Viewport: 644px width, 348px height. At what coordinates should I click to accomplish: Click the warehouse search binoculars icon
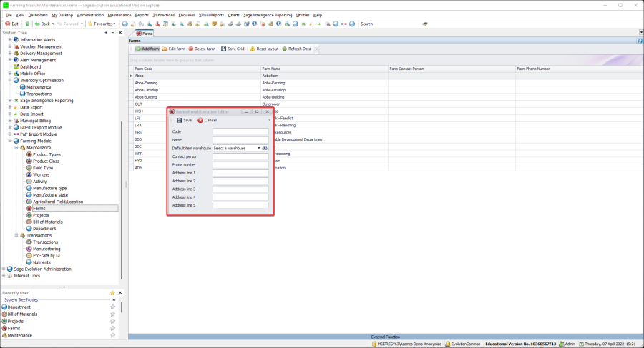(x=265, y=148)
